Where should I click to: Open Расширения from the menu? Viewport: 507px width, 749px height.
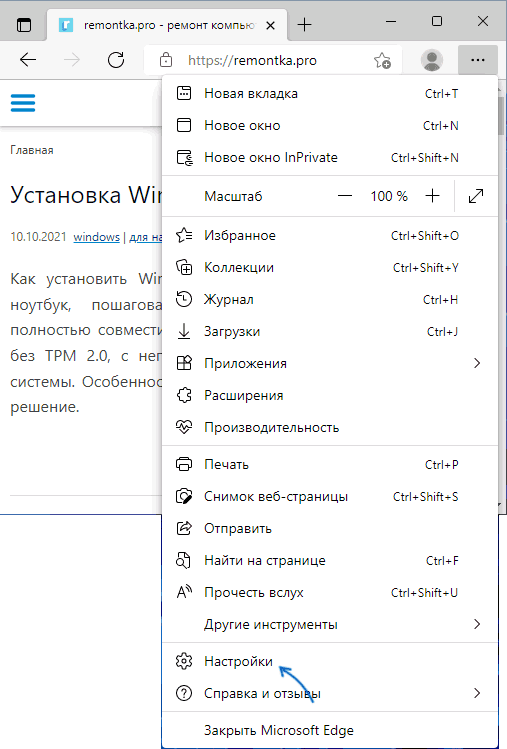pyautogui.click(x=330, y=396)
